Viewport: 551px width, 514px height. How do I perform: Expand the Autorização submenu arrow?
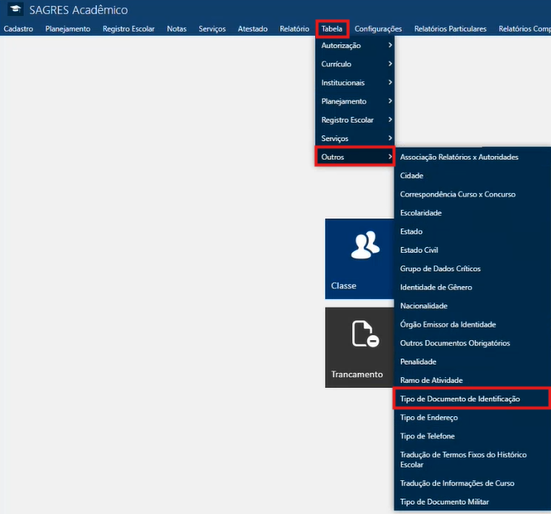(x=390, y=45)
